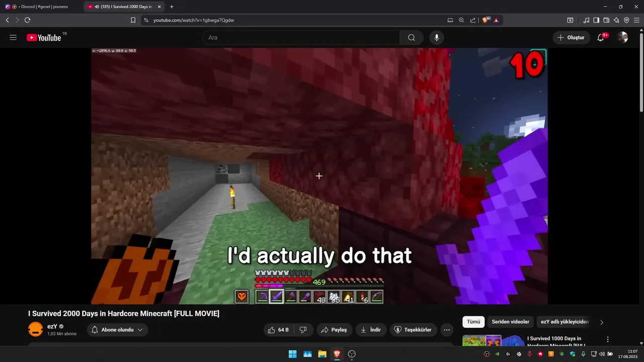Open the Windows Start menu

(x=292, y=354)
